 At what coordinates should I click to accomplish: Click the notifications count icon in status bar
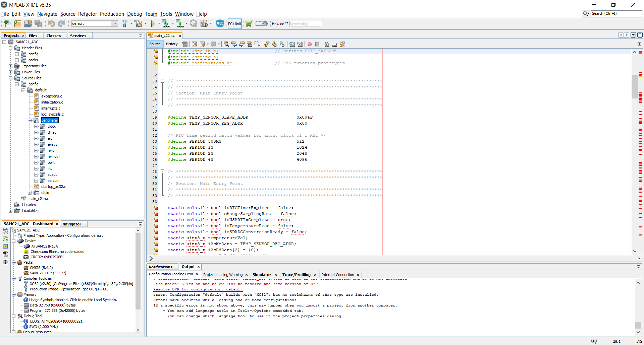[594, 341]
